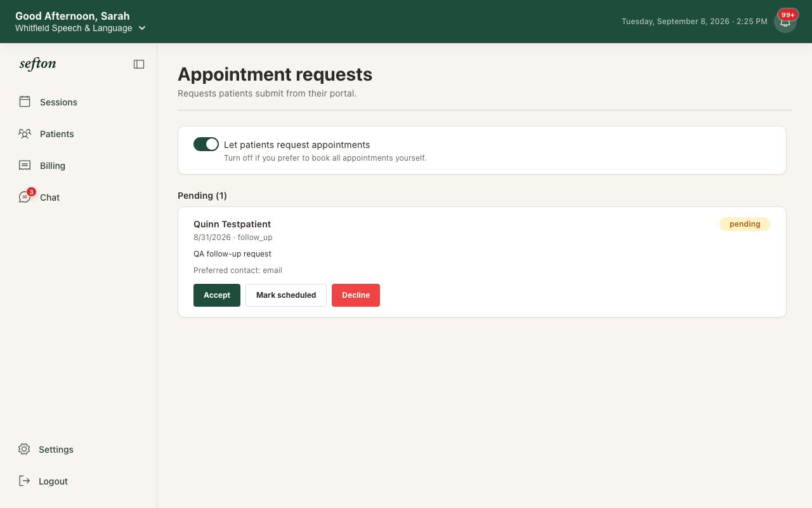Click the 8/31/2026 · follow_up line

[x=233, y=237]
